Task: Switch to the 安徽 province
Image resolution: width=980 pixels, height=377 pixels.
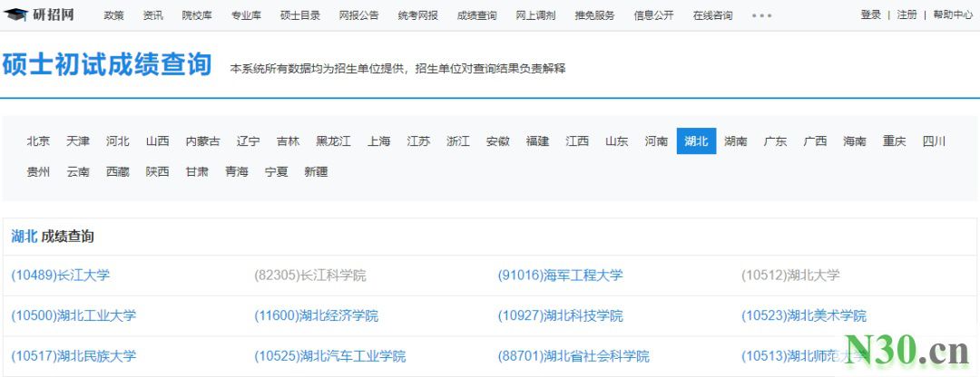Action: (x=497, y=141)
